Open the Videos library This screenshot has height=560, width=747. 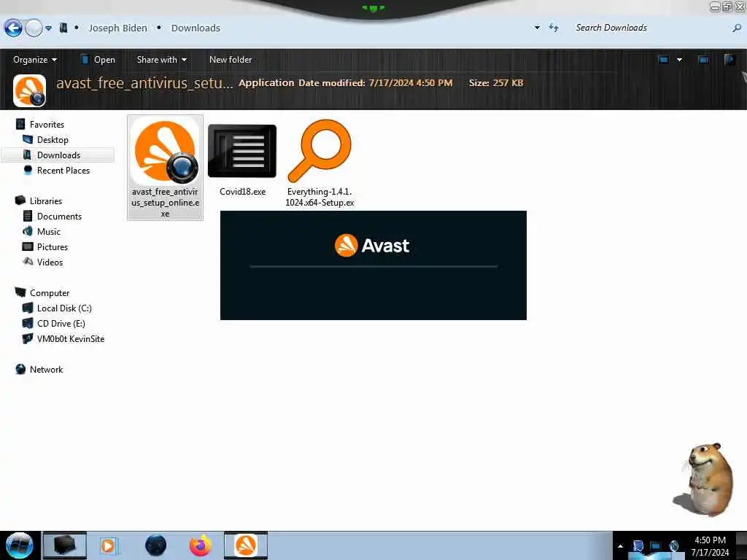point(50,262)
